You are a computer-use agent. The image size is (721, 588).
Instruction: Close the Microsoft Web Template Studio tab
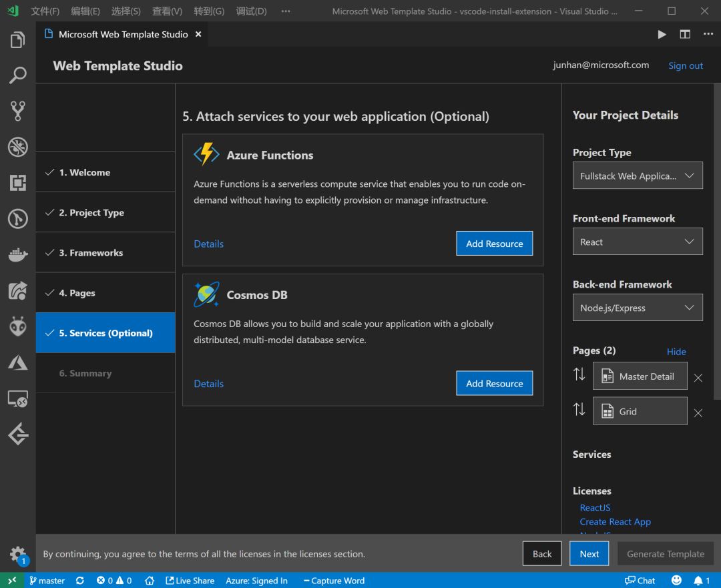click(x=198, y=34)
